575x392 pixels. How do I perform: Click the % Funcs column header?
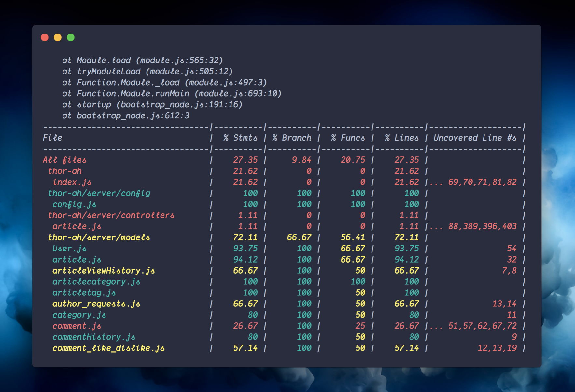(348, 138)
